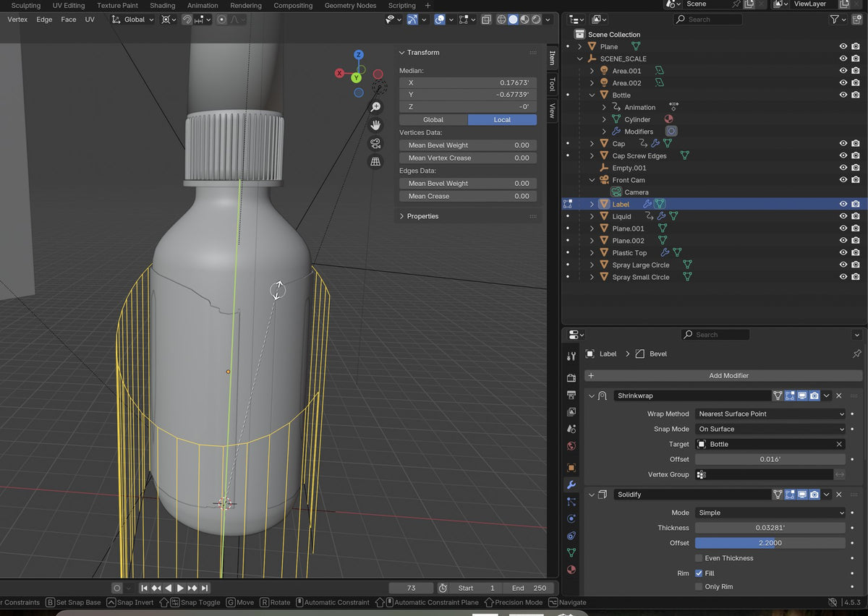The image size is (868, 616).
Task: Click the pin icon in Properties header
Action: [x=857, y=354]
